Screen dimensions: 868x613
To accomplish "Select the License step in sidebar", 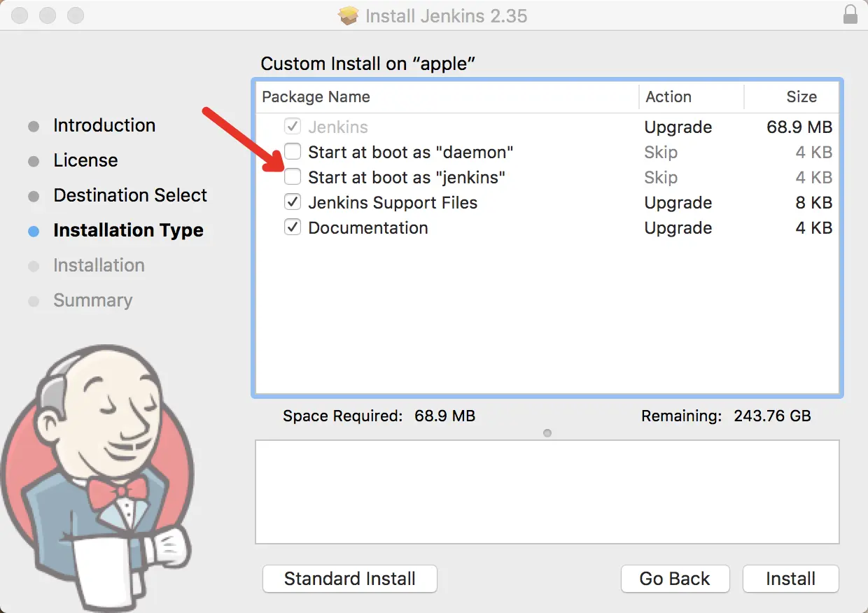I will point(85,160).
